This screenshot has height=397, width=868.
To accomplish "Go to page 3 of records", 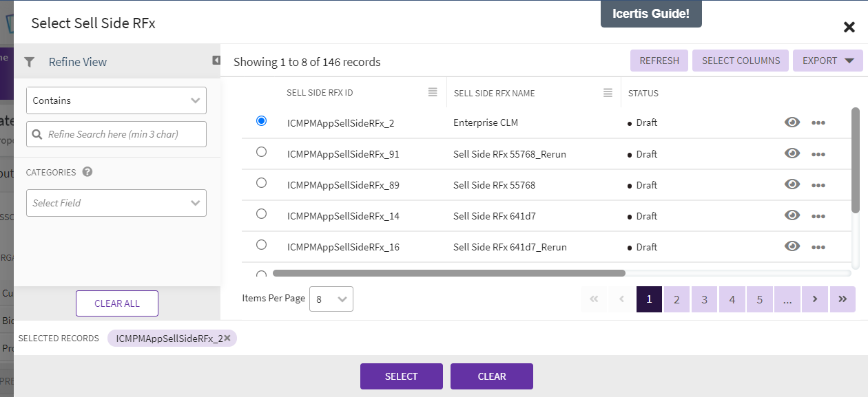I will pos(704,299).
